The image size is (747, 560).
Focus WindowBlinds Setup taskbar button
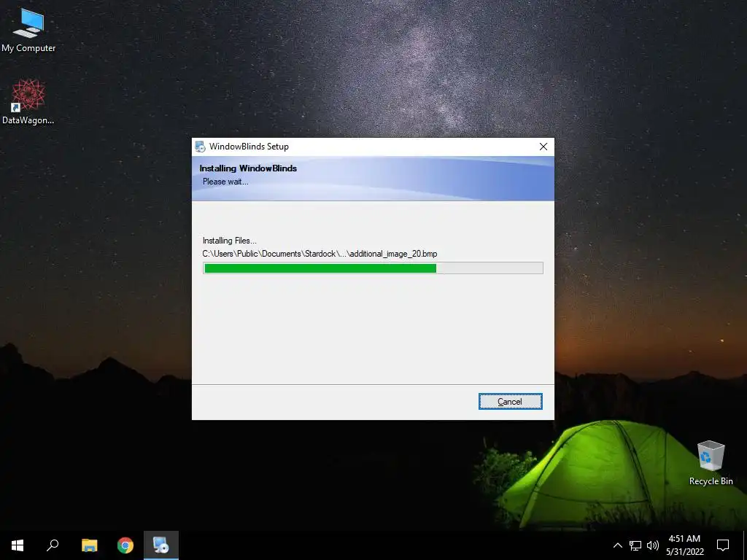161,545
